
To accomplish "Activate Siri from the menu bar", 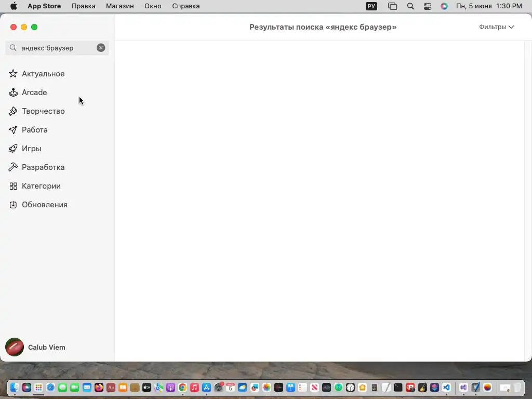I will pyautogui.click(x=444, y=6).
